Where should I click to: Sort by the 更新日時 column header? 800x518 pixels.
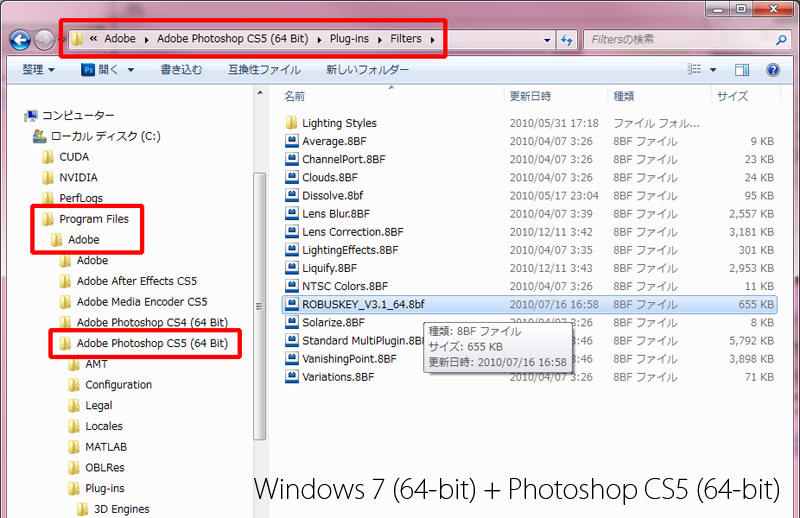coord(530,96)
